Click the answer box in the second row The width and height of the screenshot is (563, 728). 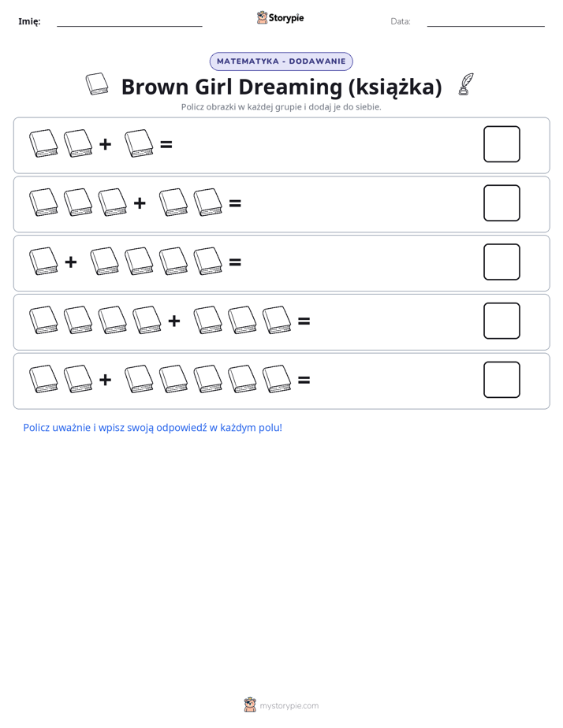[x=501, y=203]
